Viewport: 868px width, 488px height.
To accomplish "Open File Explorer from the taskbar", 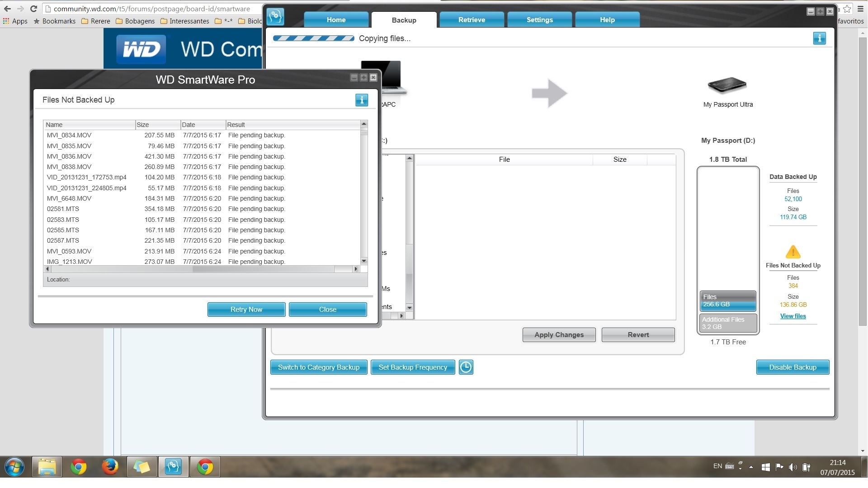I will (47, 467).
